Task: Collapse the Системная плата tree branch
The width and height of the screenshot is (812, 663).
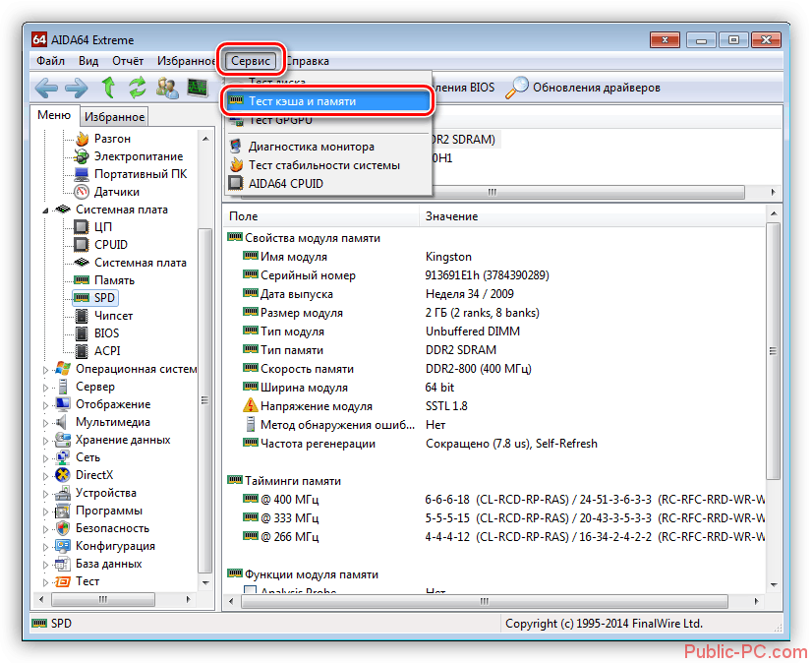Action: [46, 210]
